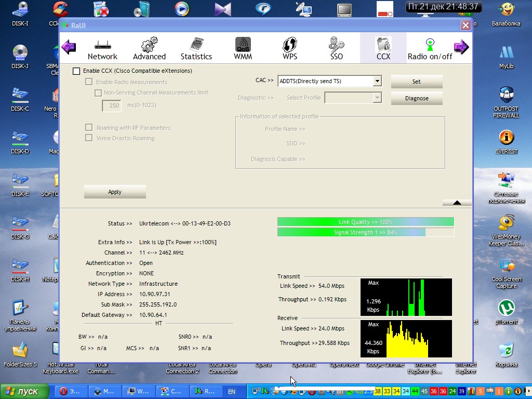Open the Statistics calculator icon
This screenshot has width=532, height=399.
196,45
